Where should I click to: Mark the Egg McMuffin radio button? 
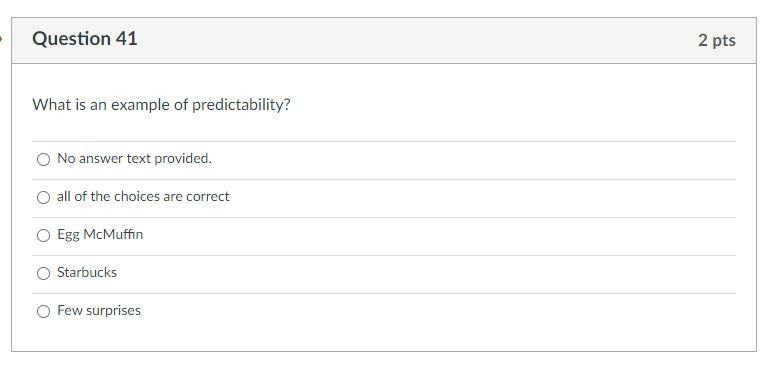[x=44, y=235]
